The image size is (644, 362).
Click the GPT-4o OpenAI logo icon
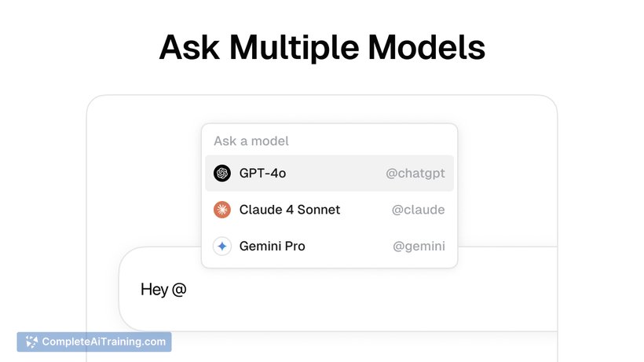click(221, 174)
